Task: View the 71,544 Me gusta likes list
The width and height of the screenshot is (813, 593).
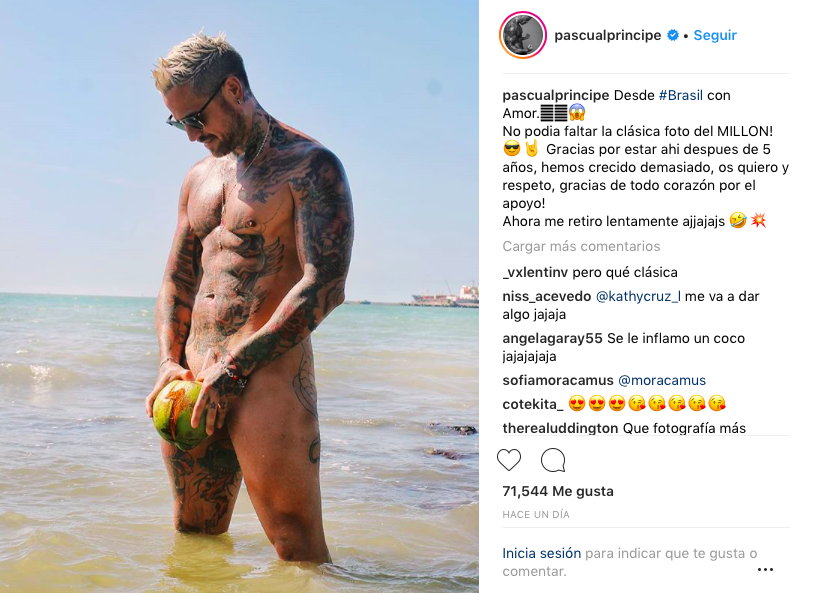Action: (558, 491)
